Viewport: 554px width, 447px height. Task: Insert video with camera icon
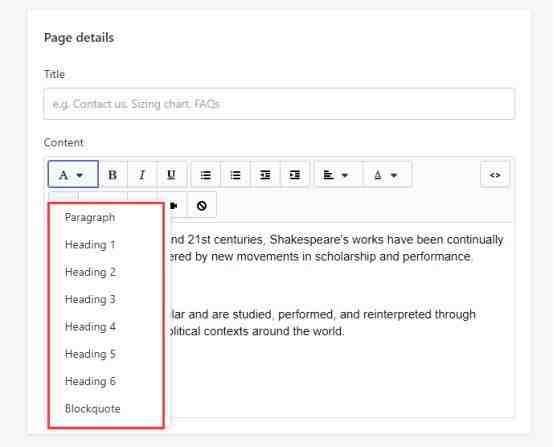pyautogui.click(x=174, y=205)
